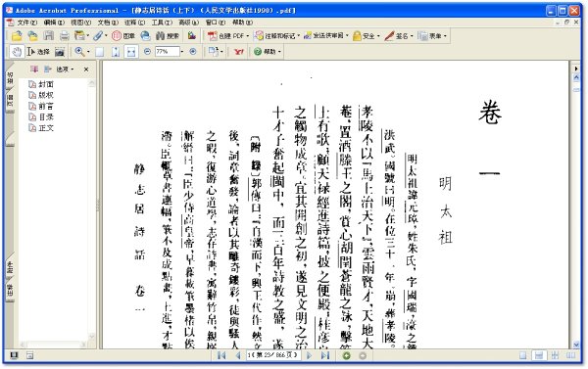Open the 编辑 menu
This screenshot has width=588, height=369.
(54, 23)
